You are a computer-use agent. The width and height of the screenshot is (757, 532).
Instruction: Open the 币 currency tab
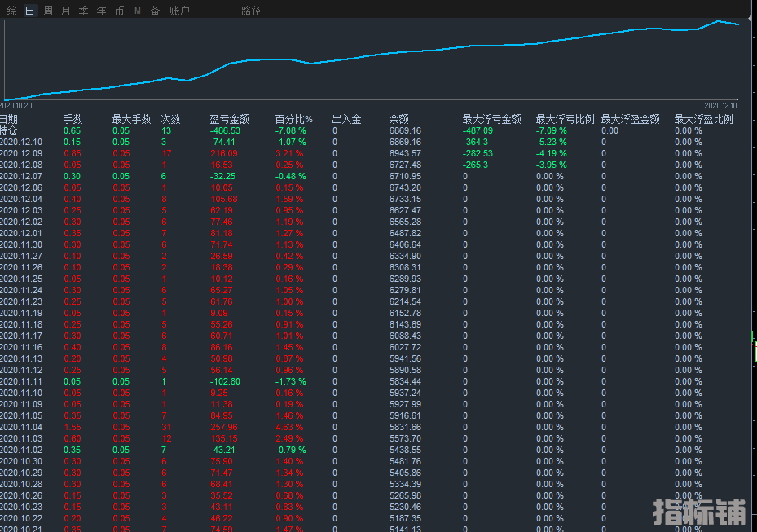(119, 11)
